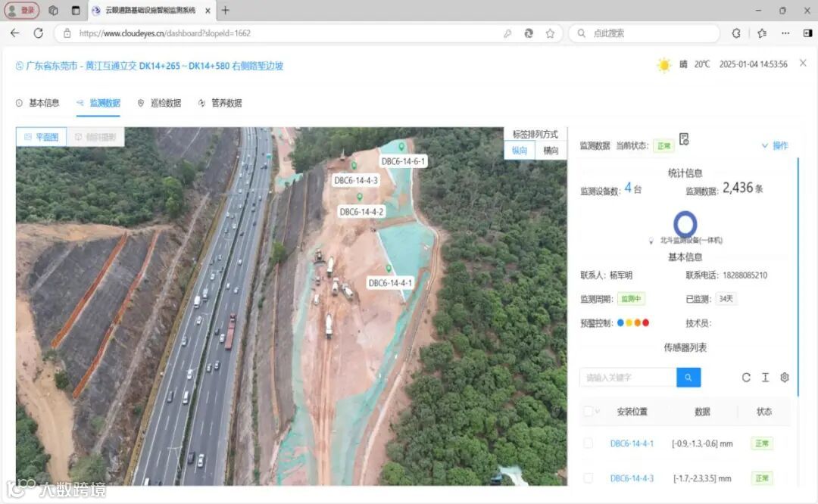Open sensor table settings gear
Image resolution: width=818 pixels, height=504 pixels.
[785, 378]
